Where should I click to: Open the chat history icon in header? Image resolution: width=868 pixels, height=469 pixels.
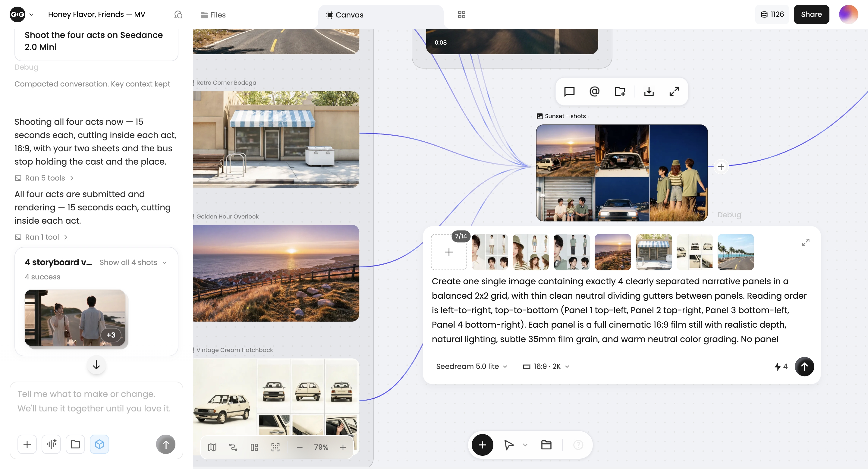pyautogui.click(x=178, y=14)
